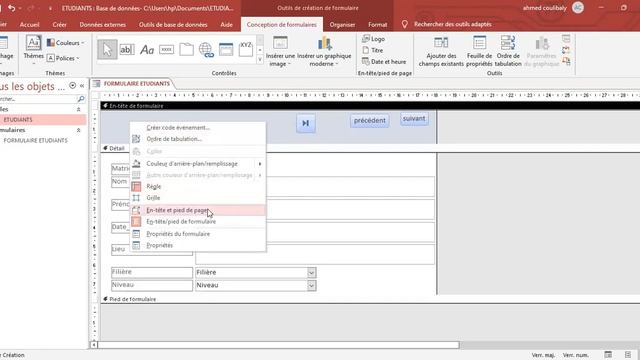Image resolution: width=640 pixels, height=360 pixels.
Task: Click the lightbulb search icon
Action: point(404,24)
